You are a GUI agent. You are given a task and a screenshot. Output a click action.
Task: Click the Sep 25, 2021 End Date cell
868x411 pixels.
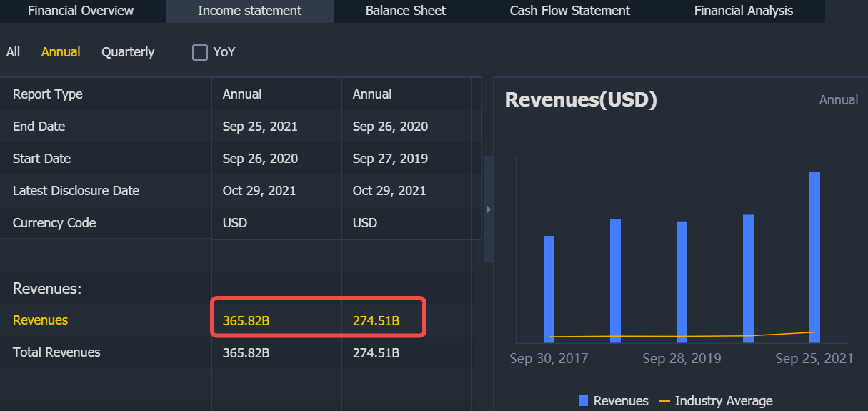pos(260,127)
